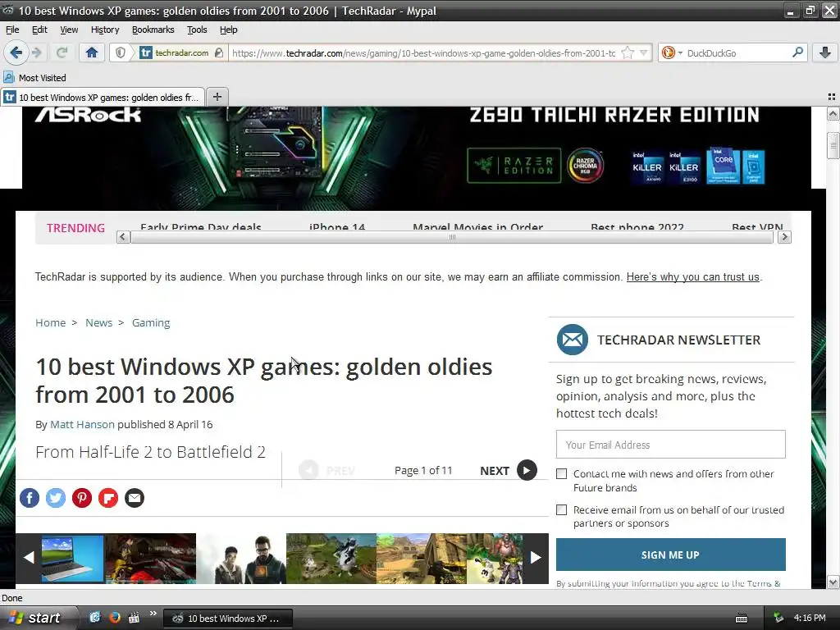Image resolution: width=840 pixels, height=630 pixels.
Task: Share article on Facebook icon
Action: tap(30, 498)
